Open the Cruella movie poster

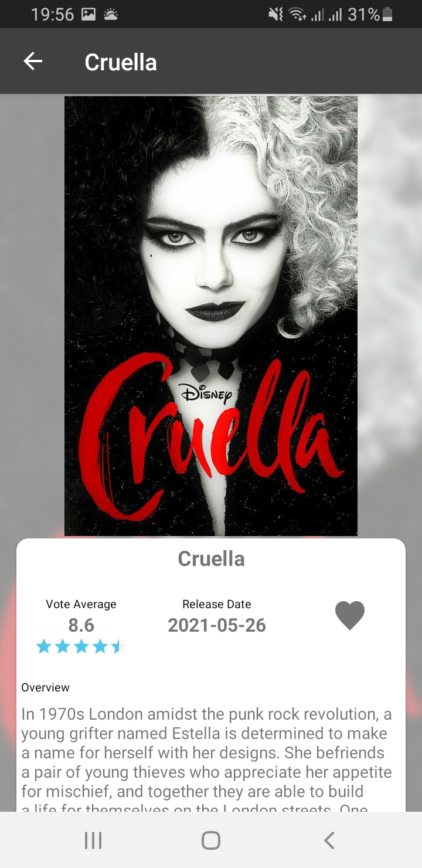[x=211, y=316]
